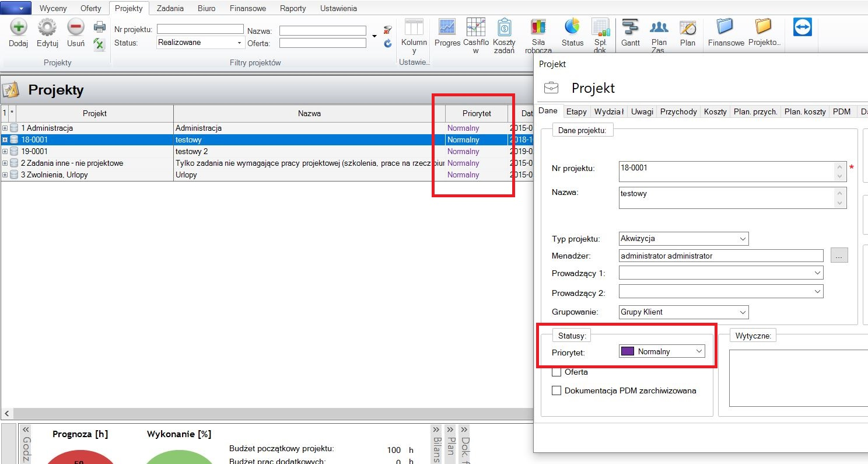Expand the 1 Administracja project row
Image resolution: width=868 pixels, height=464 pixels.
point(5,128)
